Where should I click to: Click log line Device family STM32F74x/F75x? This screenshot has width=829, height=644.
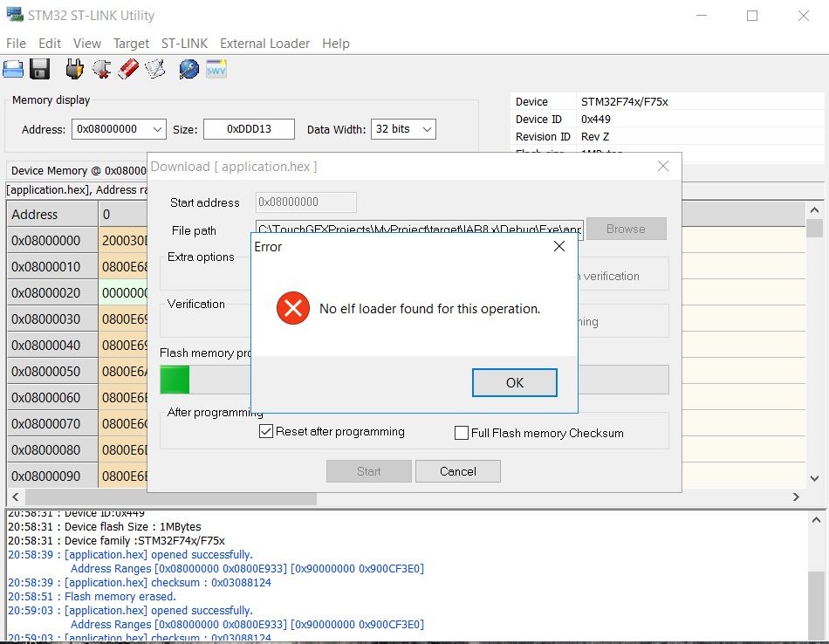(116, 540)
